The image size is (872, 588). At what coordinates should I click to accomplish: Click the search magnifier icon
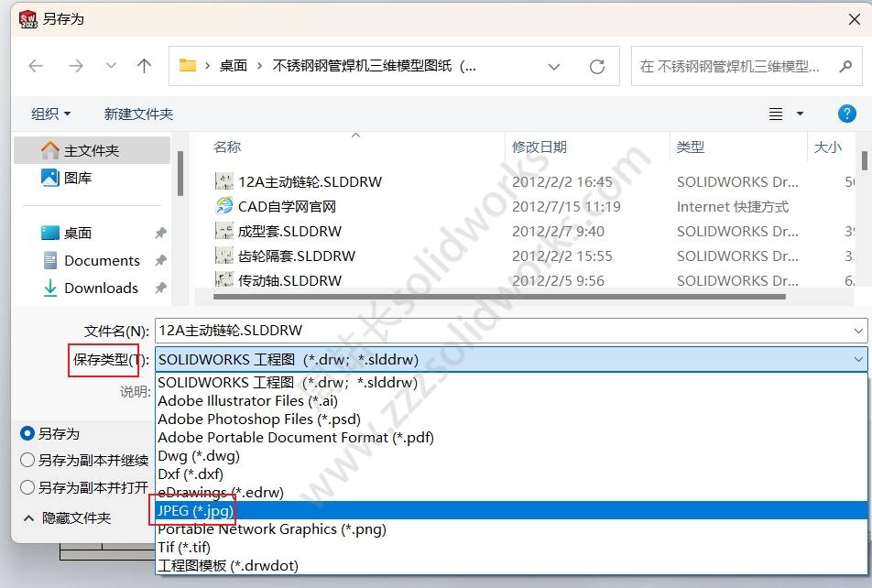click(x=845, y=67)
